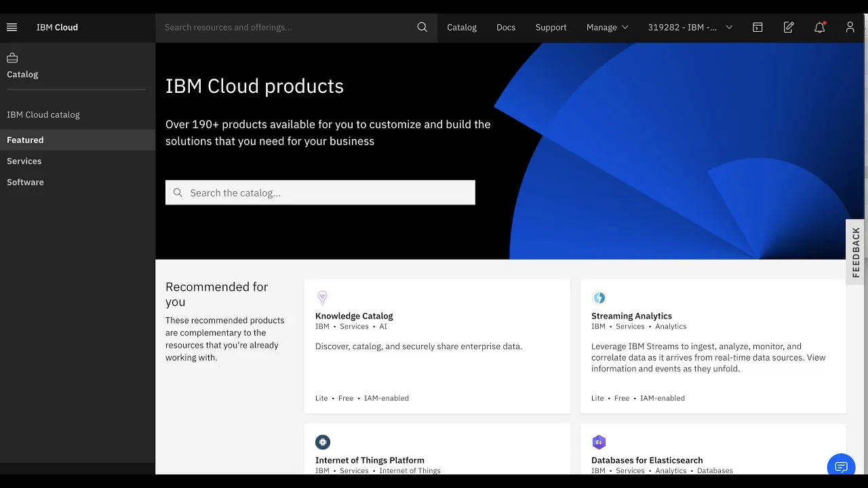
Task: Click the Streaming Analytics icon
Action: (599, 298)
